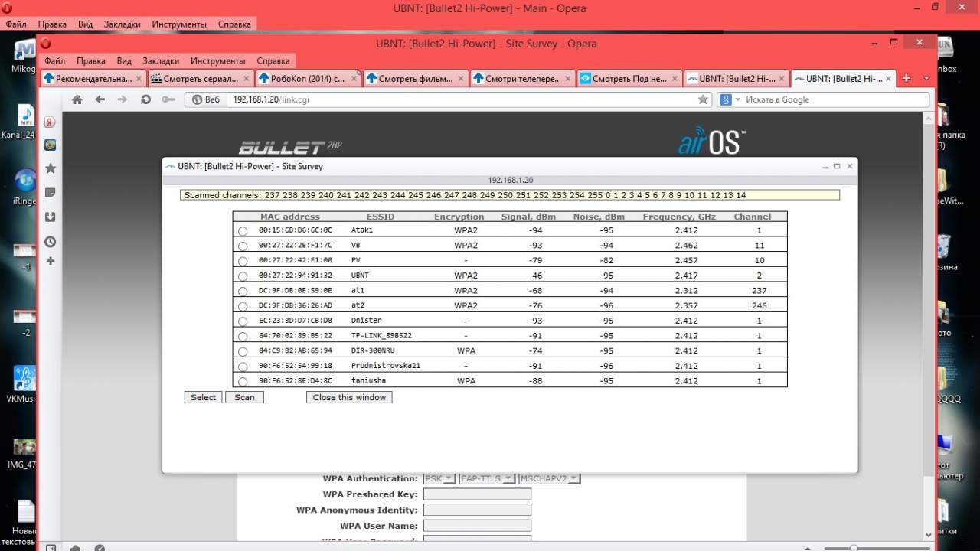Select the PV network radio button
Viewport: 980px width, 551px height.
pyautogui.click(x=243, y=261)
